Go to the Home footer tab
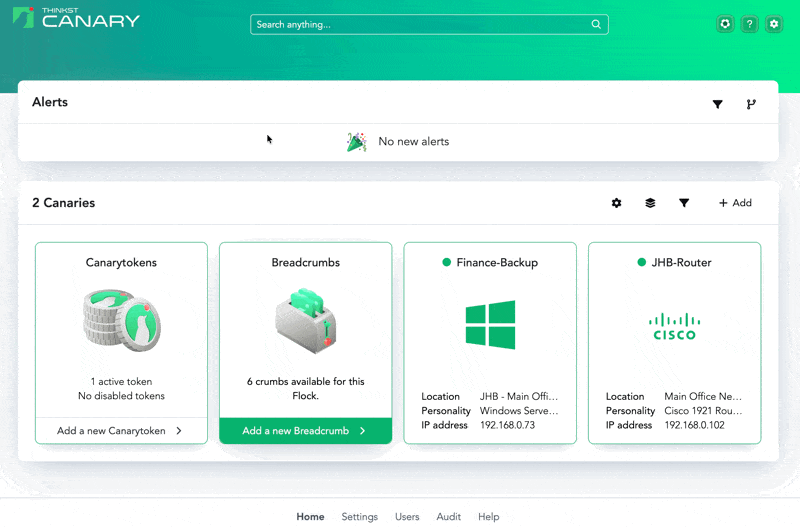 coord(310,516)
